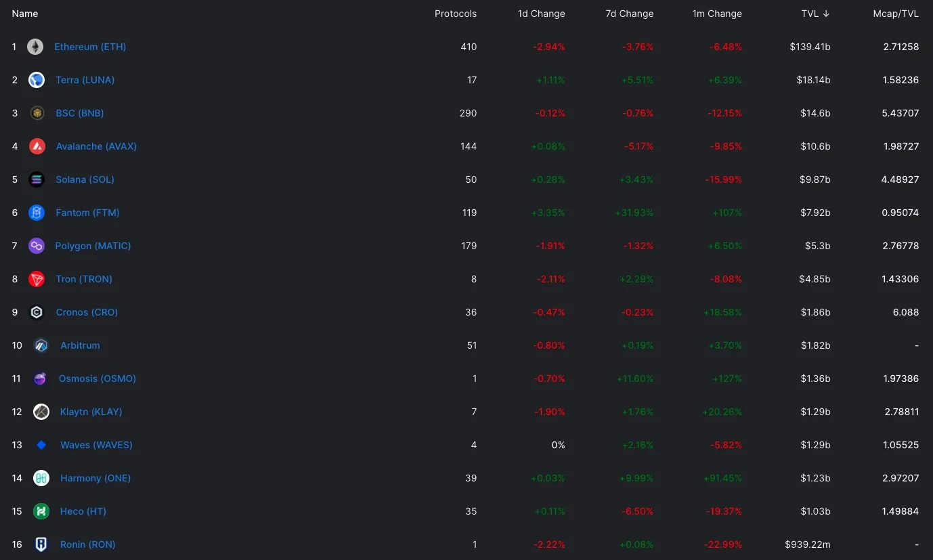Click the Ethereum diamond logo icon
Viewport: 933px width, 560px height.
point(35,47)
